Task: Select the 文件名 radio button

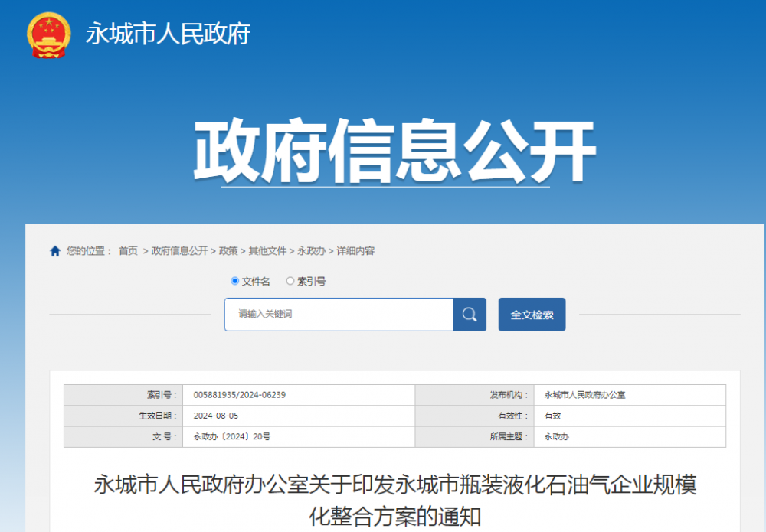Action: (x=234, y=281)
